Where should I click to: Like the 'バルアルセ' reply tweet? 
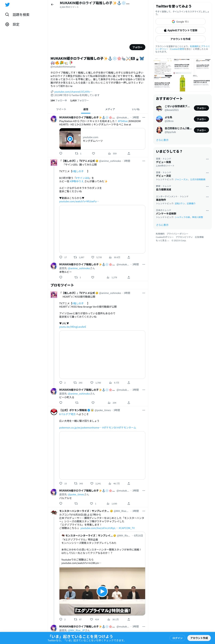tap(92, 503)
